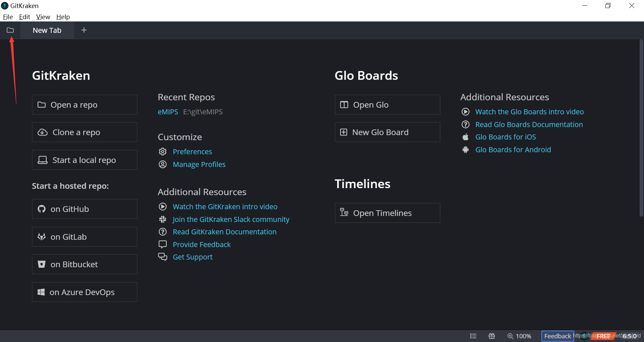Start a hosted repo on Bitbucket
This screenshot has height=342, width=644.
[x=85, y=264]
